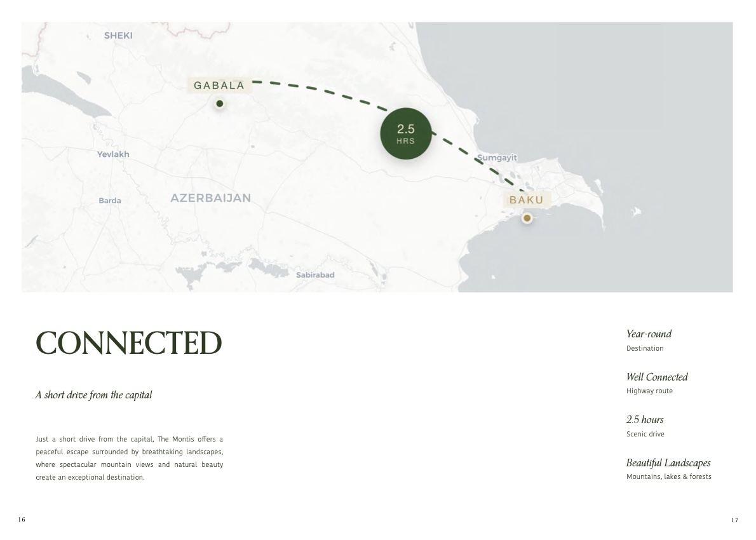Select the Sabirabad city label
This screenshot has height=540, width=756.
click(315, 275)
